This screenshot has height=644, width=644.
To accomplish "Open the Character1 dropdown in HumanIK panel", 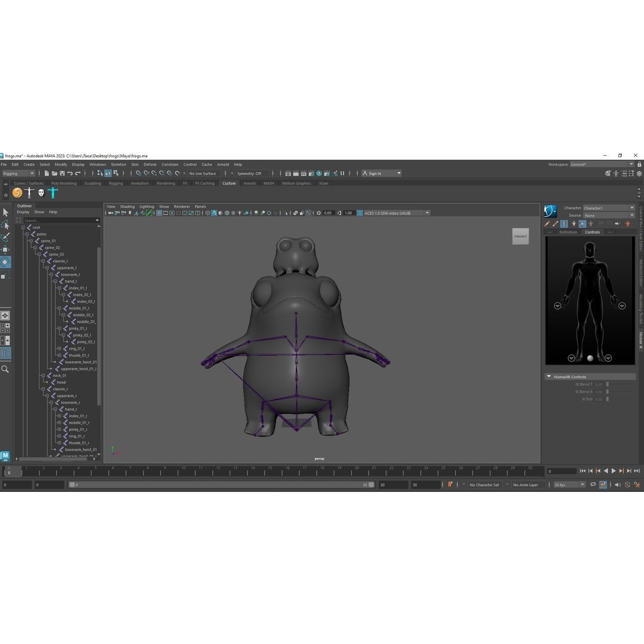I will (x=607, y=208).
